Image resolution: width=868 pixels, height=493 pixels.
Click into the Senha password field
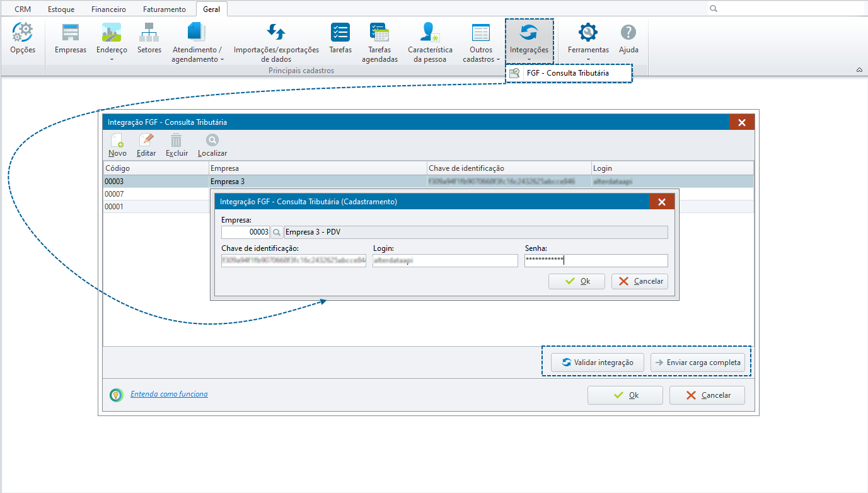click(596, 260)
